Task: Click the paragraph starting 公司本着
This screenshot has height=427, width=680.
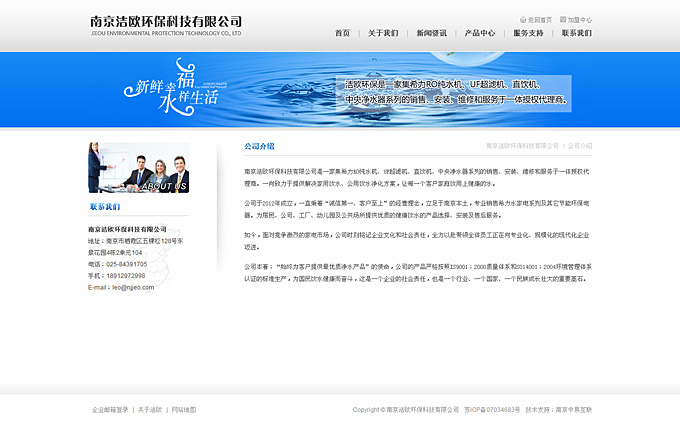Action: click(x=418, y=273)
